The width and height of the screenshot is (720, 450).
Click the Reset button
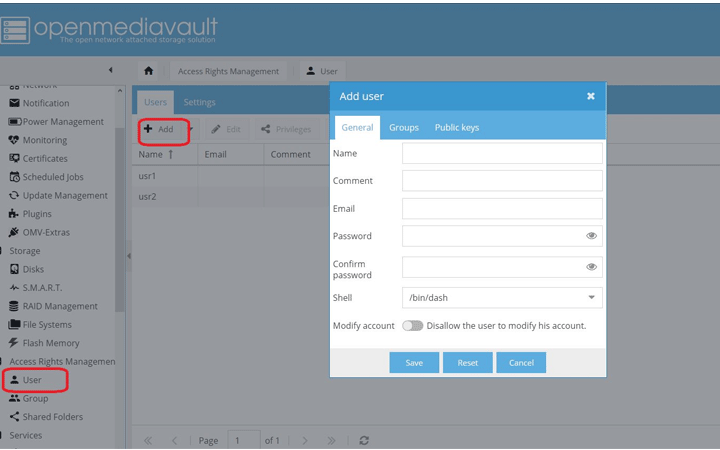click(467, 363)
